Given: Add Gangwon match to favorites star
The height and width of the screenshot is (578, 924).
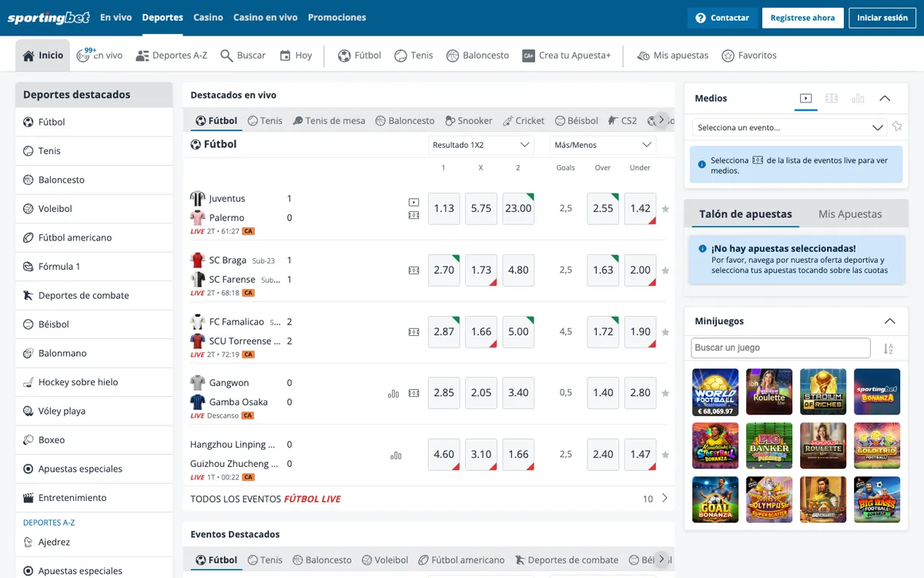Looking at the screenshot, I should tap(665, 393).
